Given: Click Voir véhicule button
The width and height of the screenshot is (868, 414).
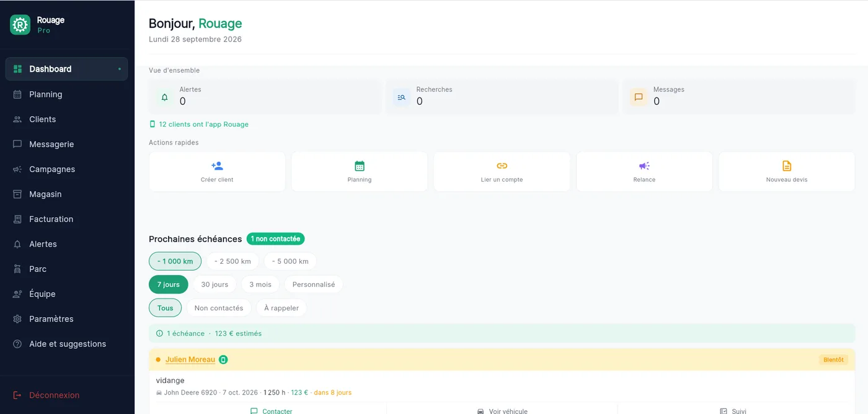Looking at the screenshot, I should (502, 411).
